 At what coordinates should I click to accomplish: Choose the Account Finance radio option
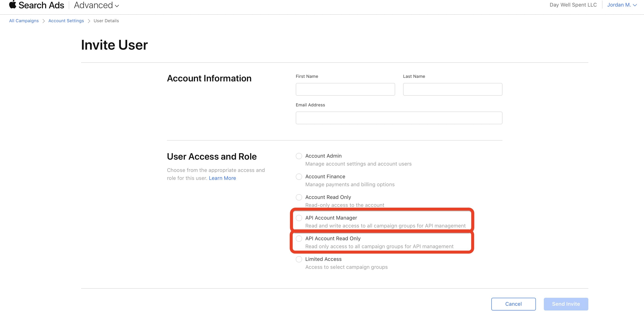coord(299,177)
